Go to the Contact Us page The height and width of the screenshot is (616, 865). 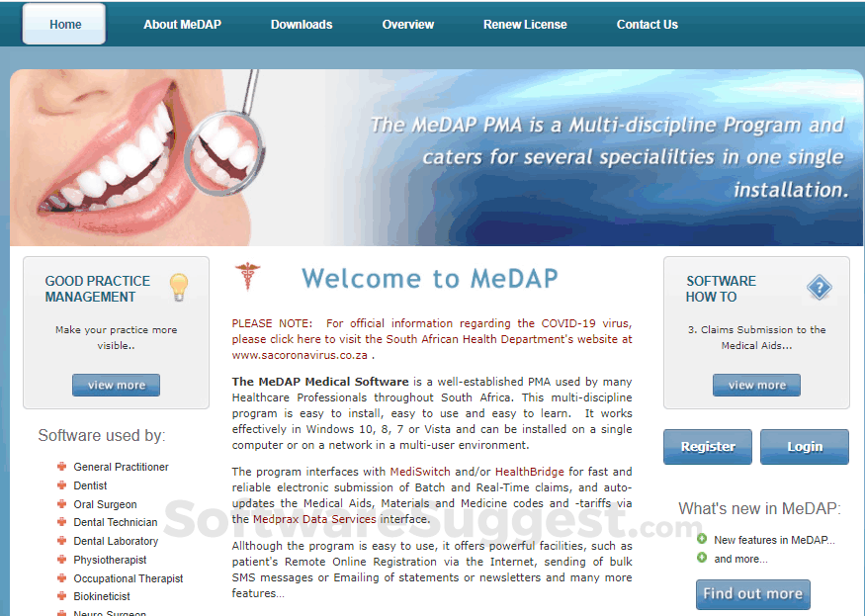(x=647, y=25)
